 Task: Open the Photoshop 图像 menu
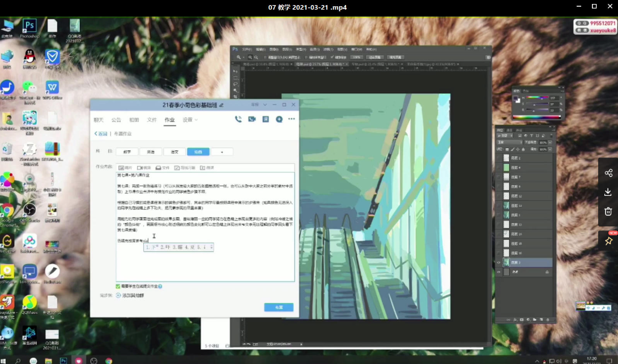(x=274, y=49)
